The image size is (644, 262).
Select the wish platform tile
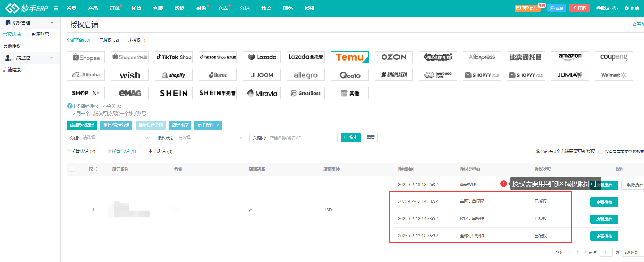[x=130, y=75]
